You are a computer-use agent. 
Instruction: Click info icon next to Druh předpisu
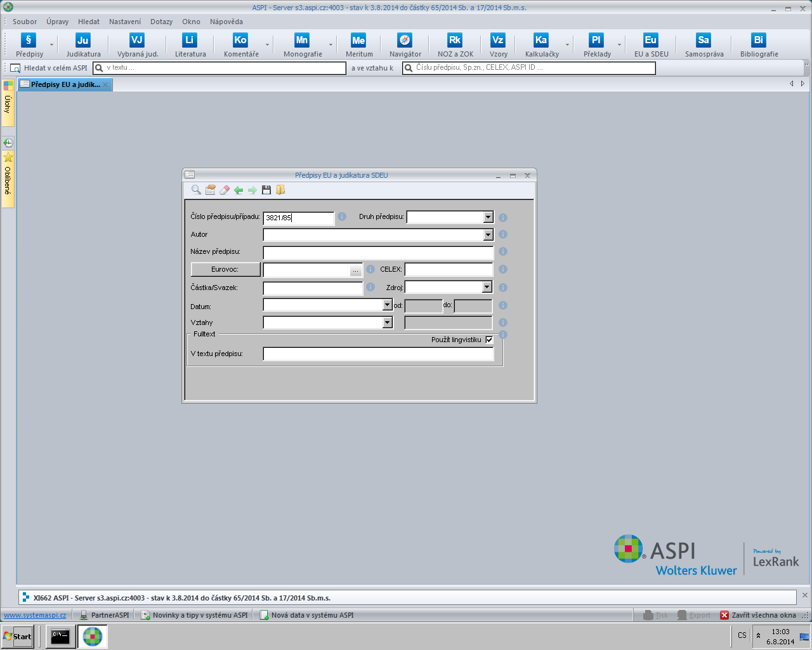[503, 218]
